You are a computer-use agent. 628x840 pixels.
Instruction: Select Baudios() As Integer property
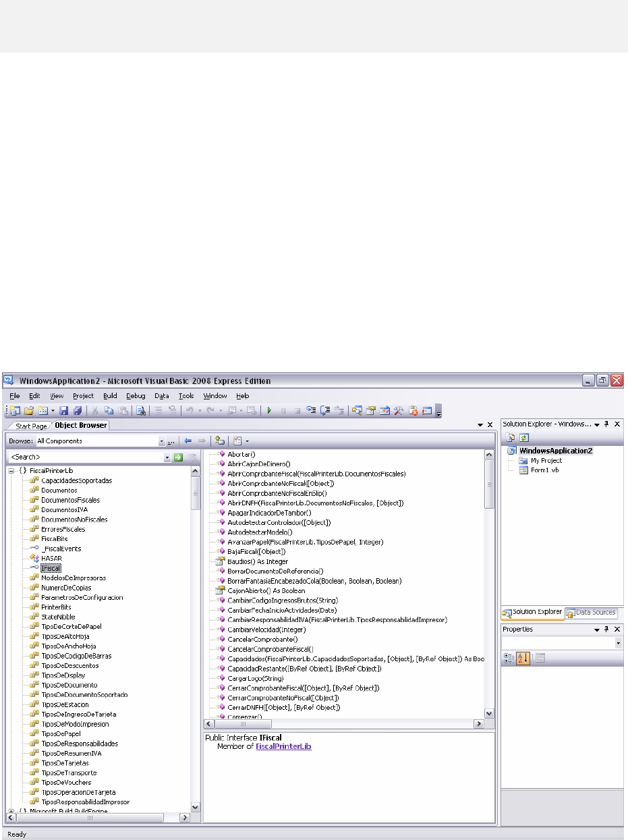tap(258, 561)
